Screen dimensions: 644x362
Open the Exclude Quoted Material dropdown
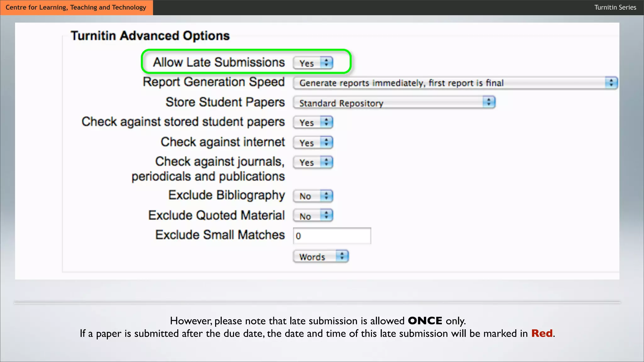coord(312,216)
